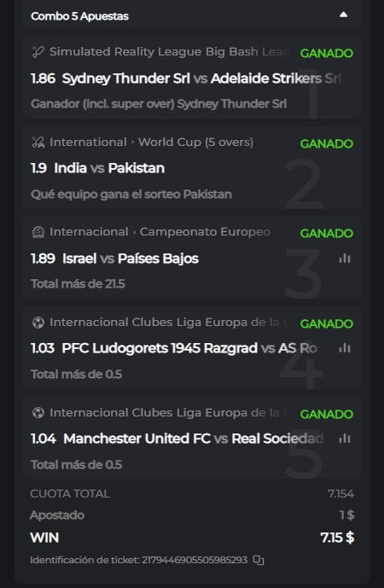Click the World Cup (5 overs) league label

(x=195, y=143)
